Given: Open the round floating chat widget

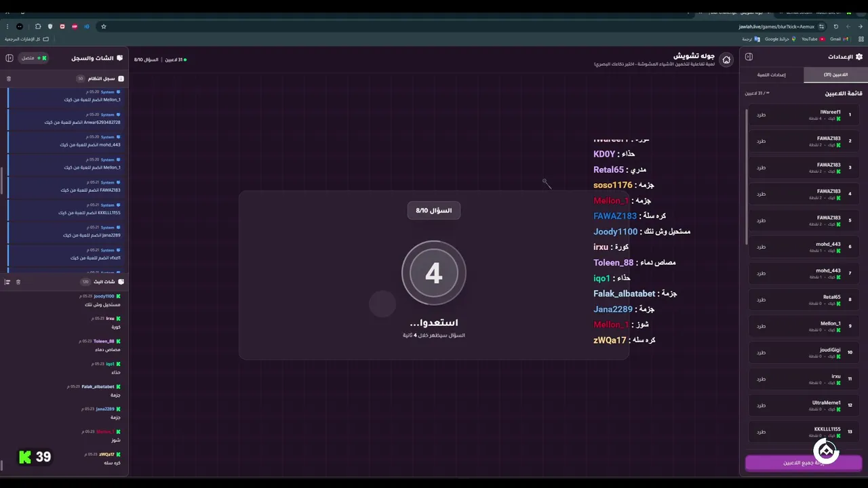Looking at the screenshot, I should point(826,450).
